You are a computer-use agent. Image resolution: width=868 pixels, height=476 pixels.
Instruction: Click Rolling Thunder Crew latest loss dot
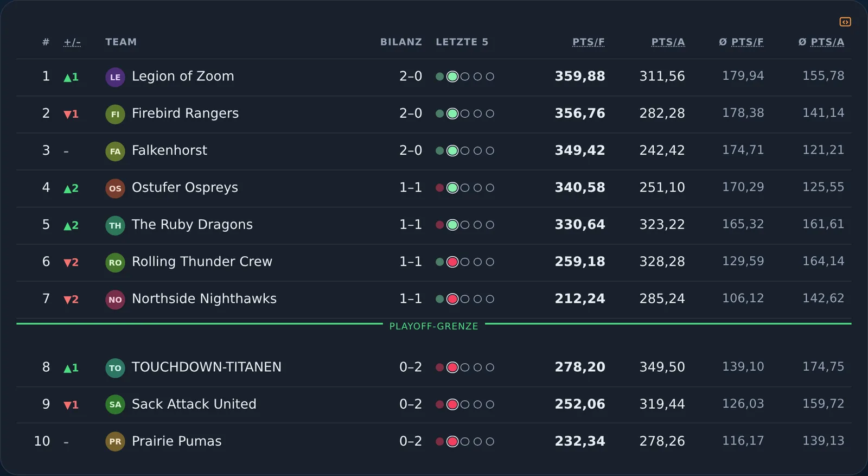coord(452,262)
